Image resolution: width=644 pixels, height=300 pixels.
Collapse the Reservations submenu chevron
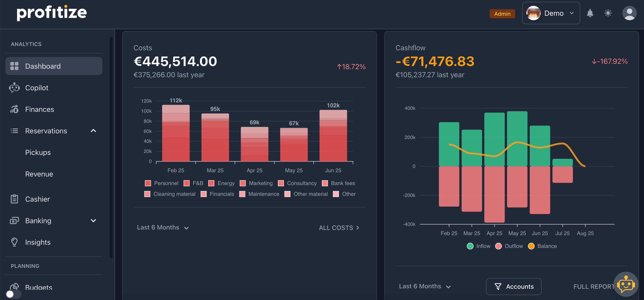coord(93,131)
